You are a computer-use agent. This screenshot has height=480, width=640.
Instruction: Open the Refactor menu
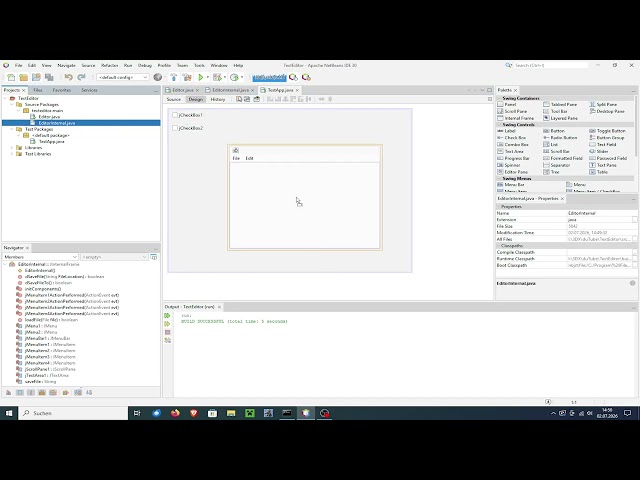point(109,65)
